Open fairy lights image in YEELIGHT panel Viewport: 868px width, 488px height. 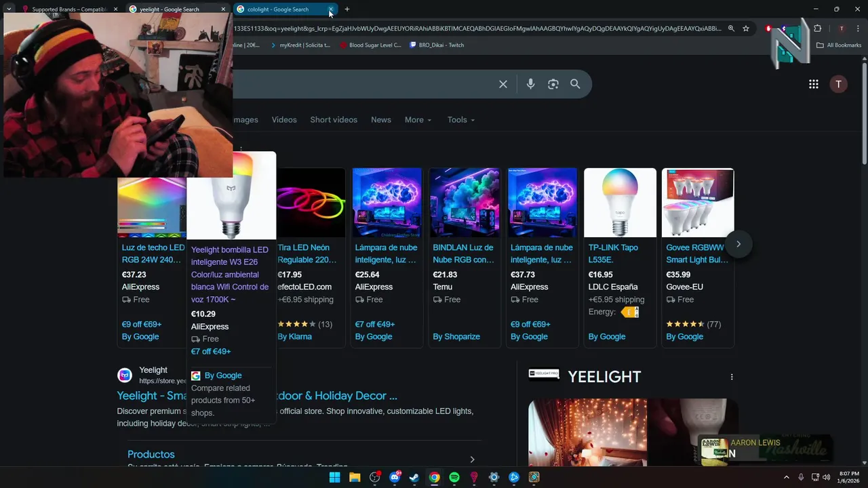(x=587, y=432)
